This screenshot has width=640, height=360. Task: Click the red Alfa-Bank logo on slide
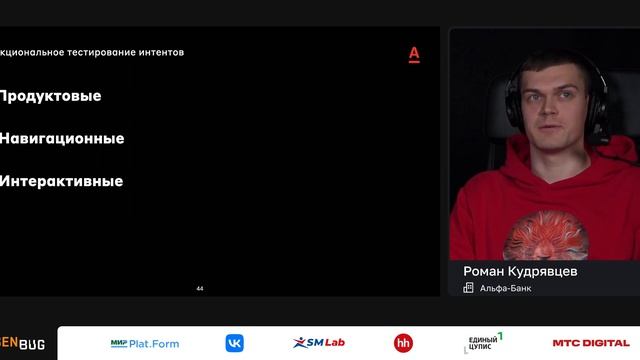coord(414,55)
